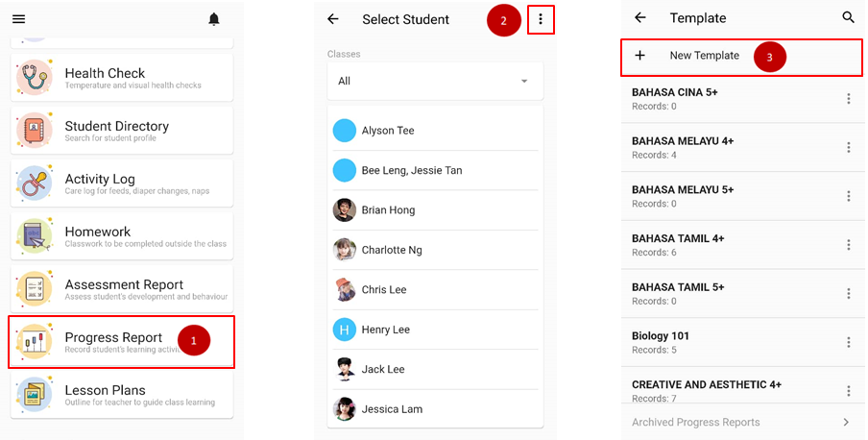868x440 pixels.
Task: Expand the Classes dropdown showing All
Action: pos(434,82)
